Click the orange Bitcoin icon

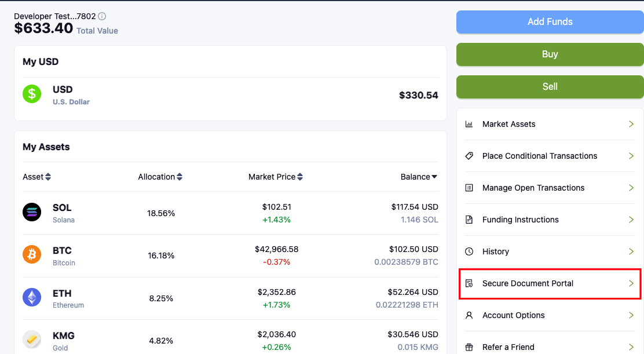point(32,255)
